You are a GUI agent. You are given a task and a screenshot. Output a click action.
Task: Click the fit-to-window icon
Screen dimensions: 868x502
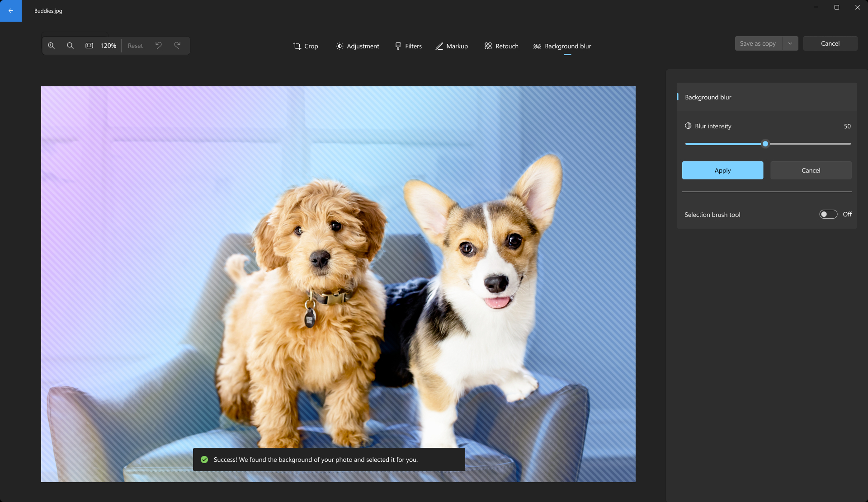(x=90, y=46)
